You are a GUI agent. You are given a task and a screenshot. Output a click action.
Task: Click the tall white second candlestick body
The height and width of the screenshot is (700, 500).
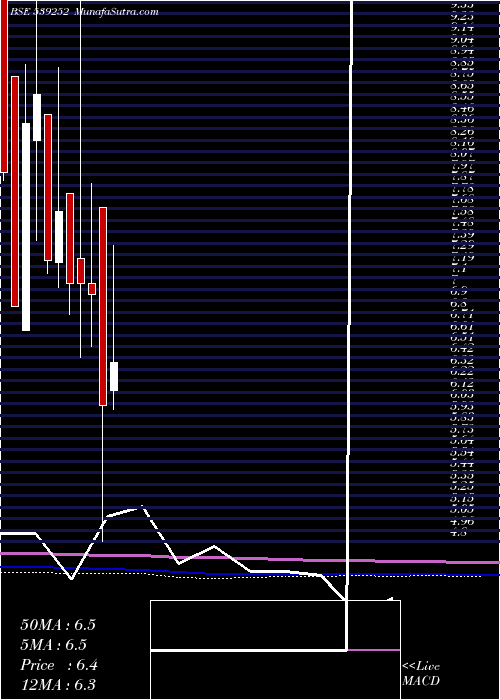pos(26,227)
